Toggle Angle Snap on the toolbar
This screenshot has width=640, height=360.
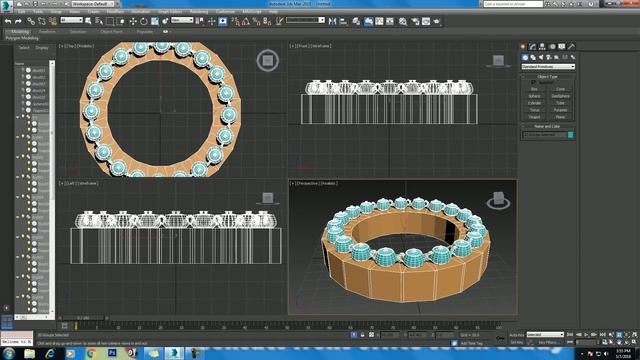(246, 21)
